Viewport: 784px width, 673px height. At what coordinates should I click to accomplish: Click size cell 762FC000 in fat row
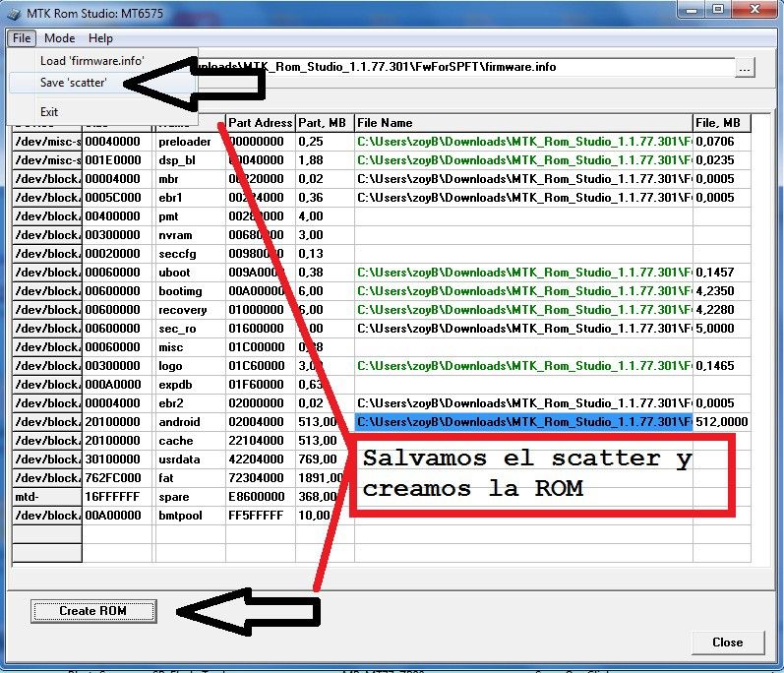[x=117, y=478]
